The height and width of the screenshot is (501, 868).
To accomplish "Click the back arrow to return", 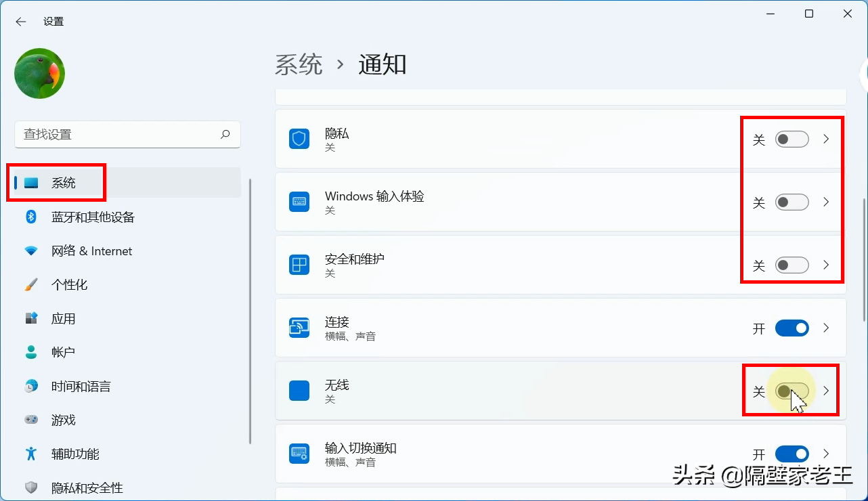I will (20, 21).
